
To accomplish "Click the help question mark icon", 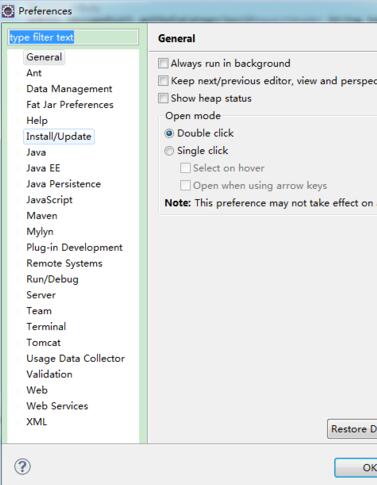I will click(22, 466).
